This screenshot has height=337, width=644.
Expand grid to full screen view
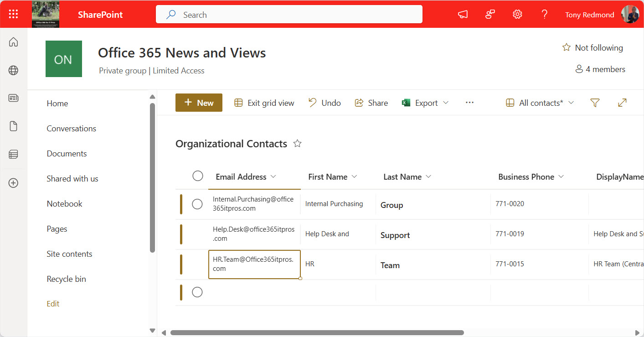tap(622, 103)
